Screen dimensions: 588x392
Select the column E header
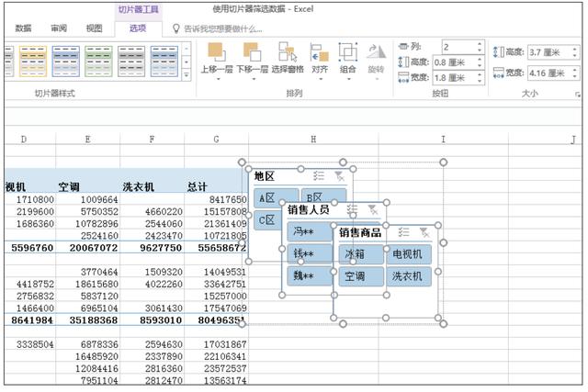[x=88, y=140]
